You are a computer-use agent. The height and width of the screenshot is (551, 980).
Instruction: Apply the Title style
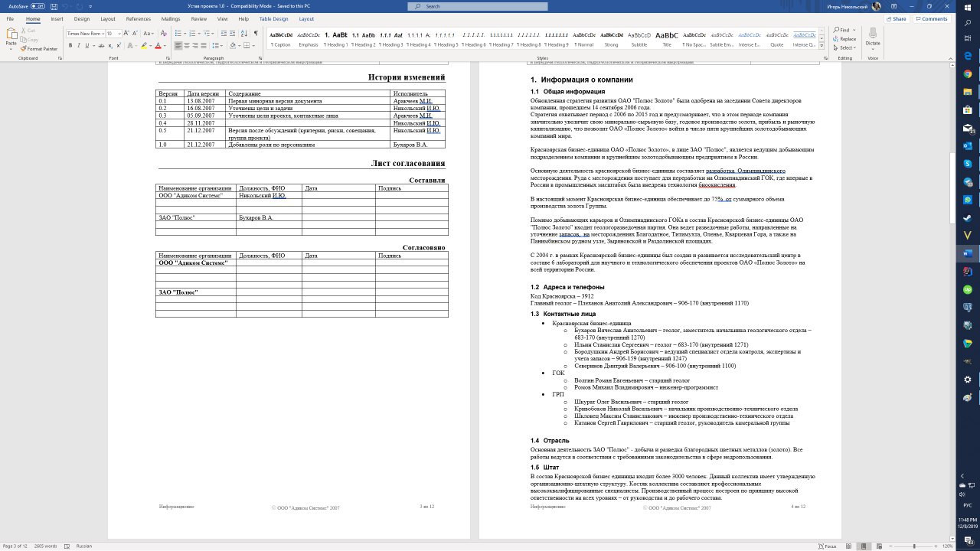pos(667,39)
